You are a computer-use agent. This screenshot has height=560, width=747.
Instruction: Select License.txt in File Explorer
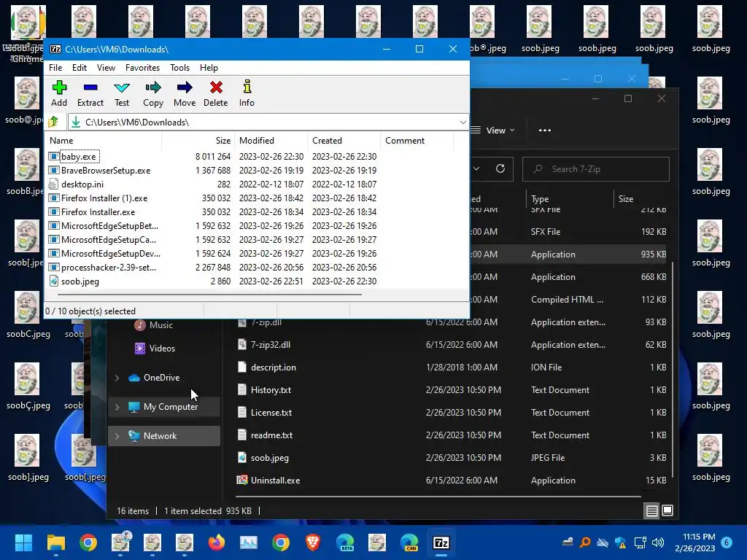point(271,413)
